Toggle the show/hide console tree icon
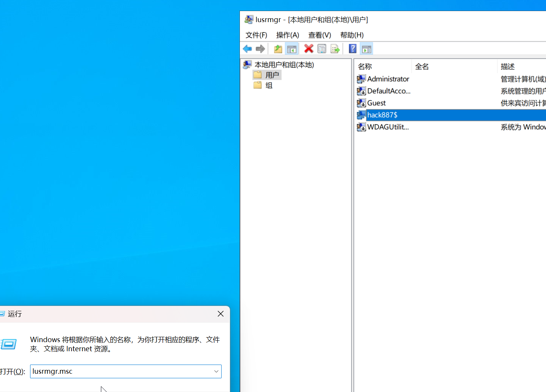Viewport: 546px width, 392px height. coord(292,49)
